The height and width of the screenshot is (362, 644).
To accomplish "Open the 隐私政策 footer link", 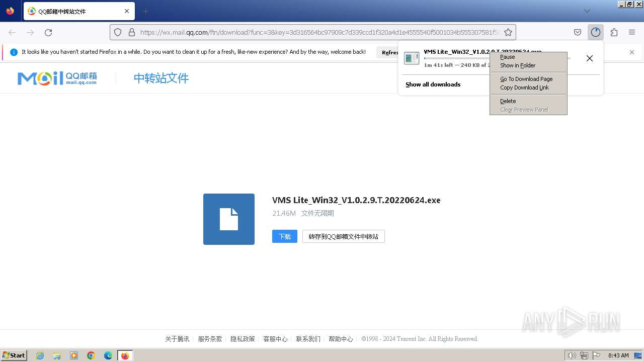I will (243, 339).
